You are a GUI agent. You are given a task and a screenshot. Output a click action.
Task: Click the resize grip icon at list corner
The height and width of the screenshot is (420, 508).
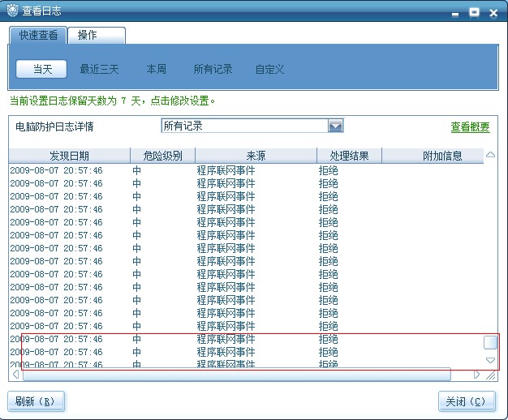tap(490, 375)
